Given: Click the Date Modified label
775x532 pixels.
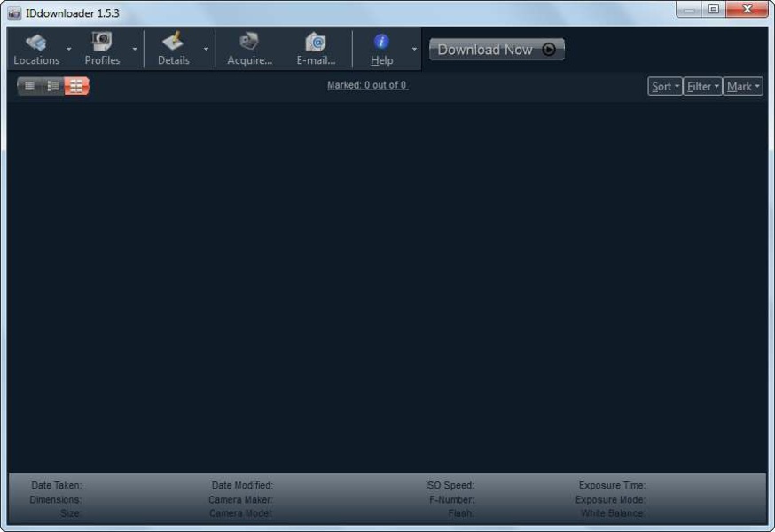Looking at the screenshot, I should pyautogui.click(x=242, y=486).
